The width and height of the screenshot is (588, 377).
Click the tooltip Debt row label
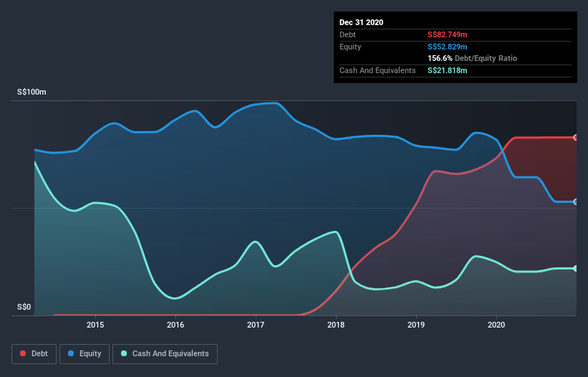(347, 34)
